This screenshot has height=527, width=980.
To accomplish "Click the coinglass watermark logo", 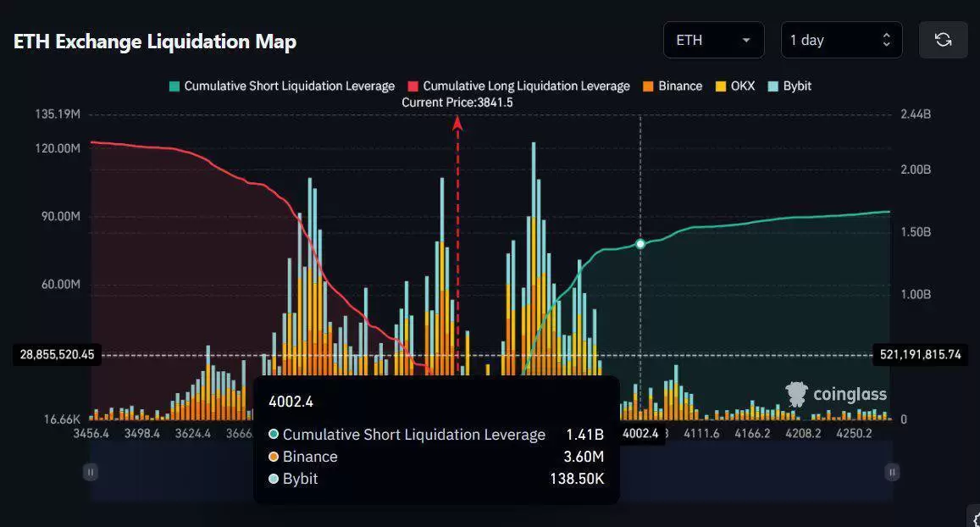I will pyautogui.click(x=836, y=395).
